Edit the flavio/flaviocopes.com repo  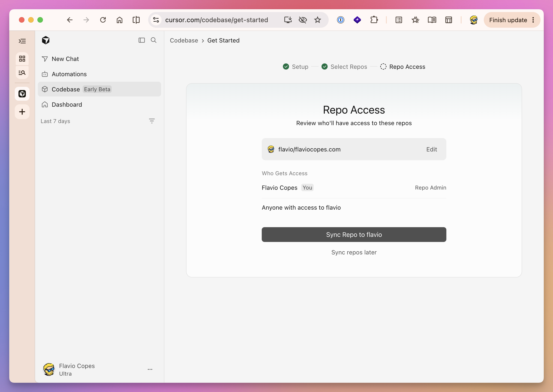431,149
